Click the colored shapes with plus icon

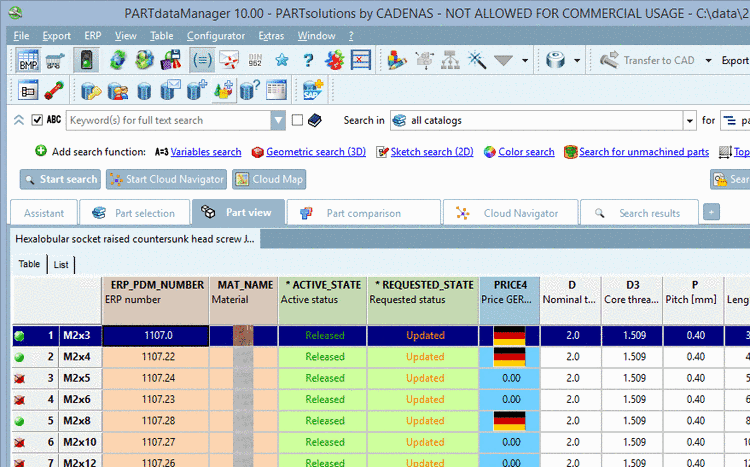pyautogui.click(x=223, y=90)
